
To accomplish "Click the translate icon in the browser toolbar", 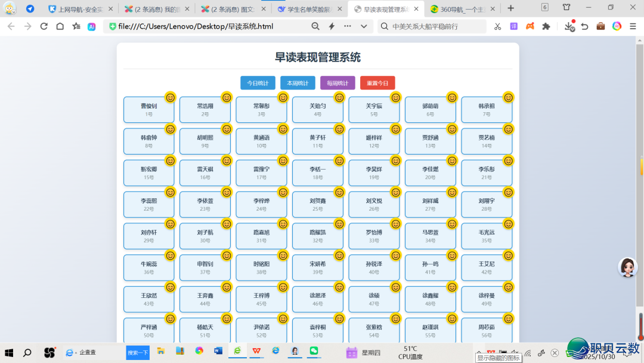I will (x=513, y=26).
